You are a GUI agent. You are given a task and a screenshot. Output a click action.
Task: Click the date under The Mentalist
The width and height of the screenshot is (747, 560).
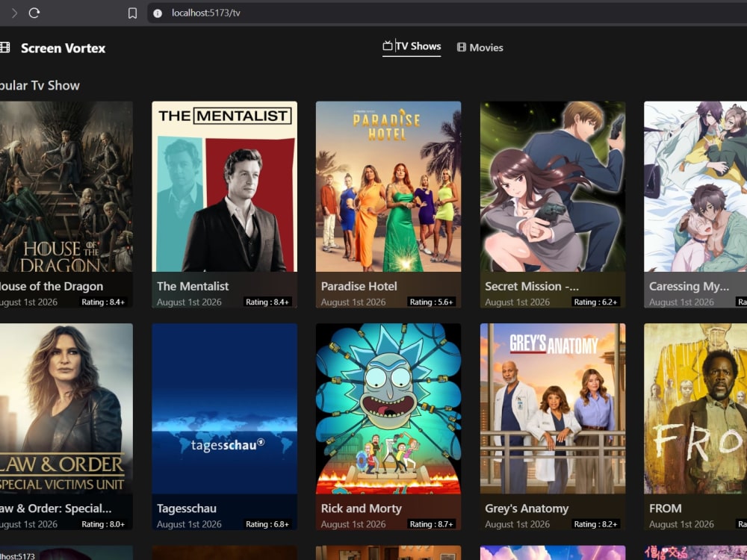point(189,302)
